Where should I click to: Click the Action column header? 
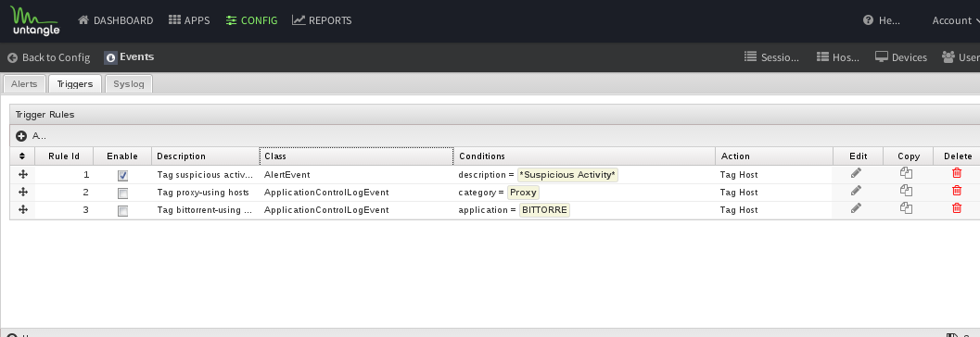[x=774, y=156]
